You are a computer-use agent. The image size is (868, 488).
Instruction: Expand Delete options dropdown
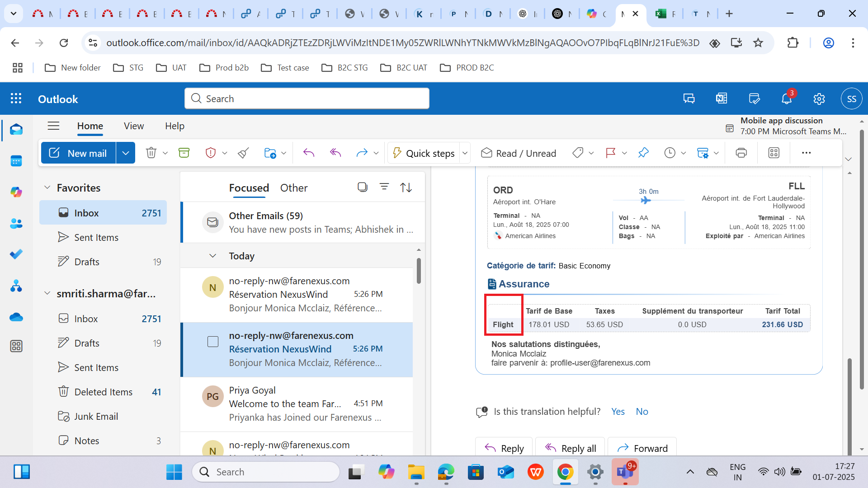[x=165, y=153]
